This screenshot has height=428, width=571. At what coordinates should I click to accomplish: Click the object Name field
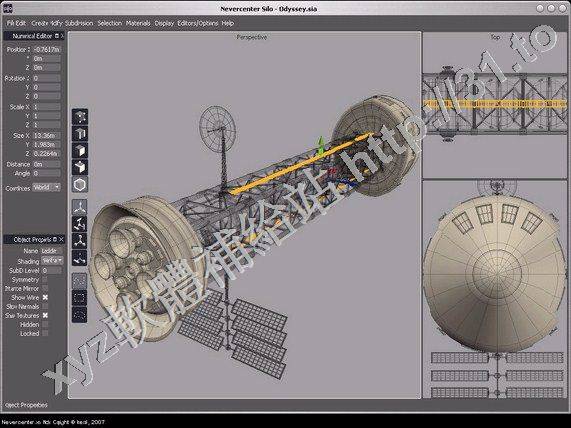(x=52, y=251)
